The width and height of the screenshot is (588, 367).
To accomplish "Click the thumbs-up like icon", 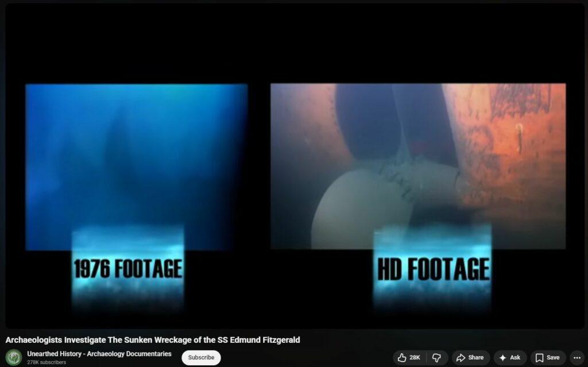I will point(402,357).
